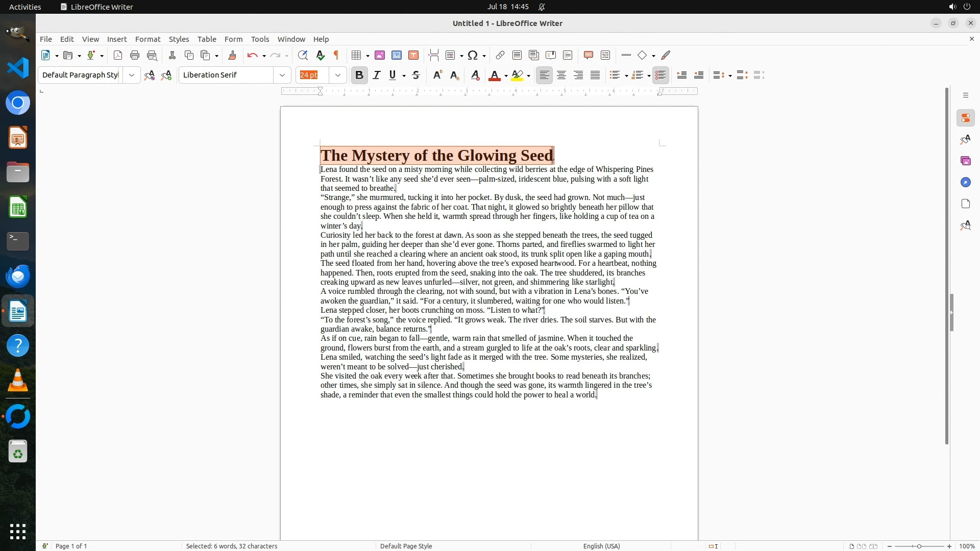980x551 pixels.
Task: Open the Navigator sidebar panel
Action: pos(965,183)
